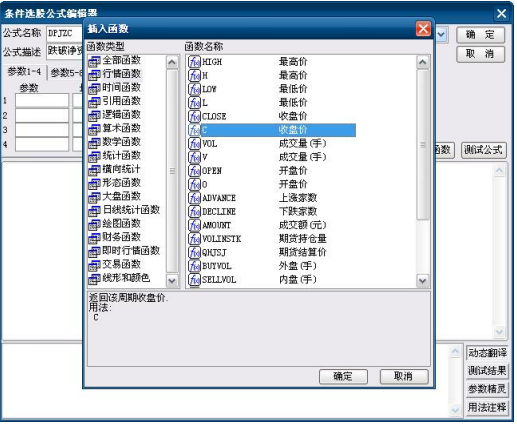
Task: Click the icon beside 横向统计
Action: (x=94, y=170)
